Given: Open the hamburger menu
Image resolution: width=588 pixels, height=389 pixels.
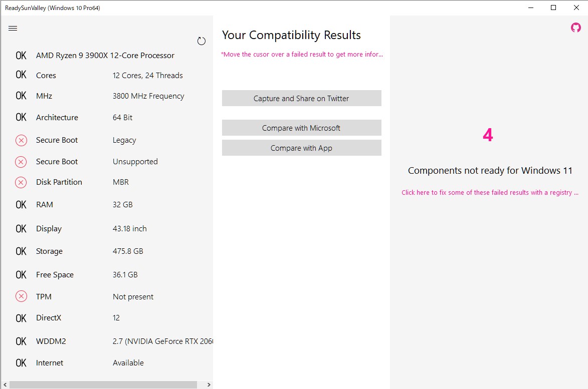Looking at the screenshot, I should click(x=13, y=29).
